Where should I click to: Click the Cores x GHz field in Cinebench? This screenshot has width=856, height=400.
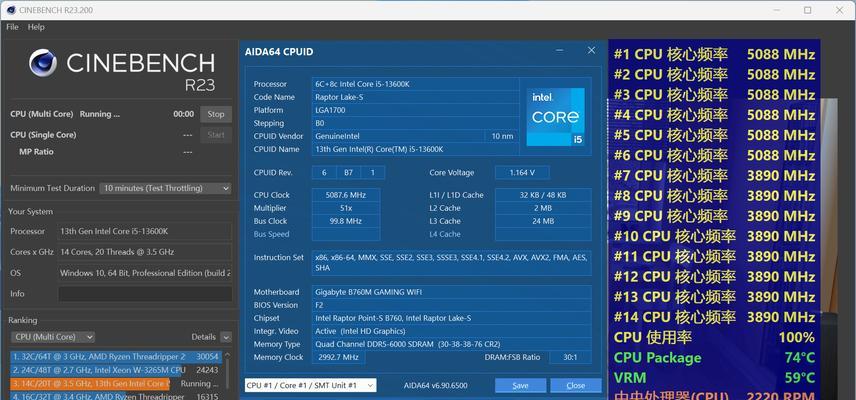(145, 252)
